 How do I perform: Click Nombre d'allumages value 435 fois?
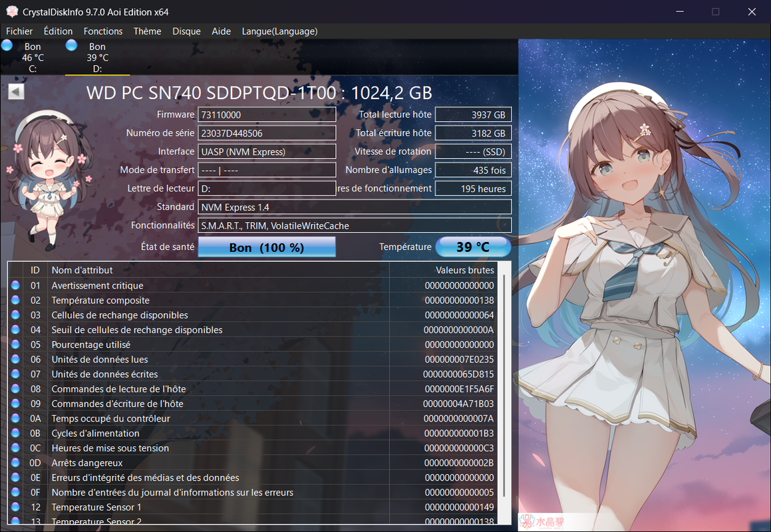(x=474, y=170)
